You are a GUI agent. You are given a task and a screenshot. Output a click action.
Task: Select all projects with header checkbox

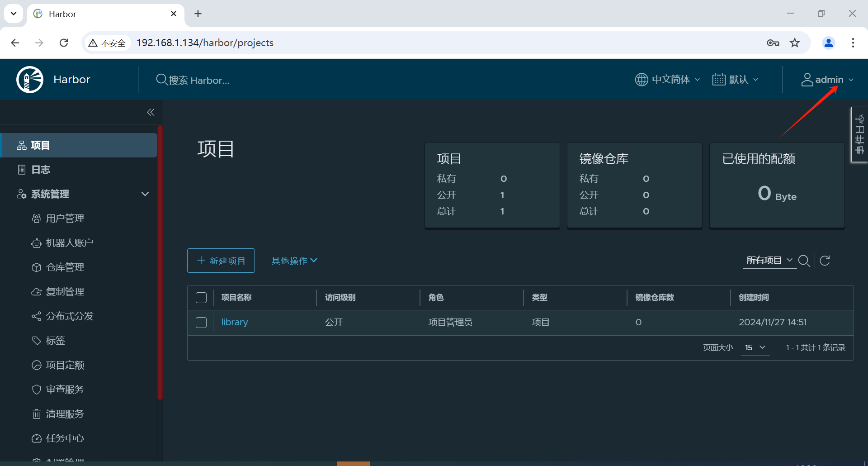coord(201,298)
